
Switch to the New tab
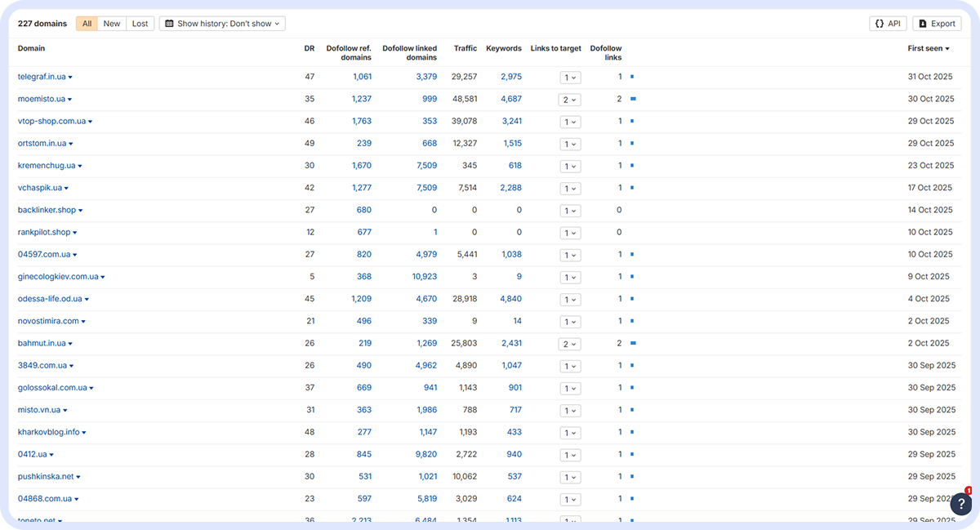coord(112,23)
